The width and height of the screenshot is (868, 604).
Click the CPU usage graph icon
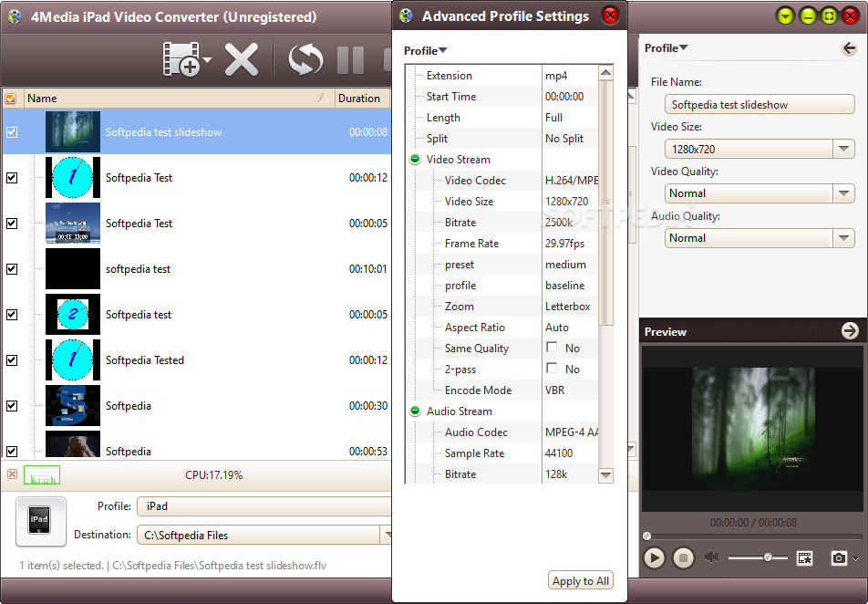[x=42, y=474]
